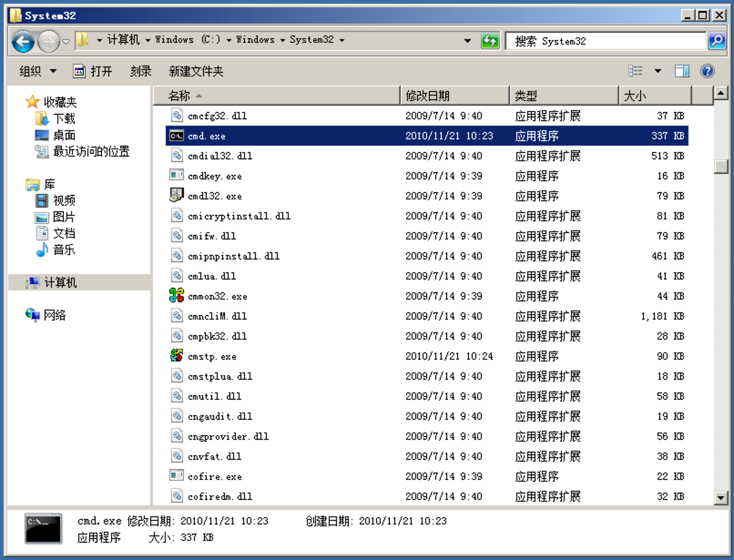
Task: Open the 组织 menu
Action: tap(38, 71)
